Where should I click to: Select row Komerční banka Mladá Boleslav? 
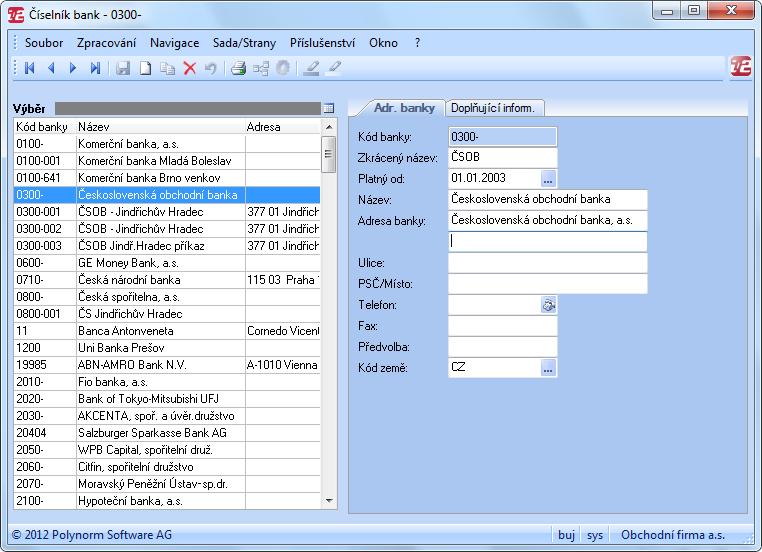coord(167,161)
